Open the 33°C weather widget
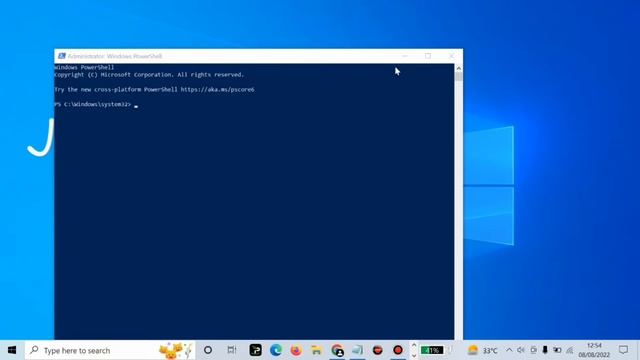The image size is (640, 360). [x=483, y=350]
